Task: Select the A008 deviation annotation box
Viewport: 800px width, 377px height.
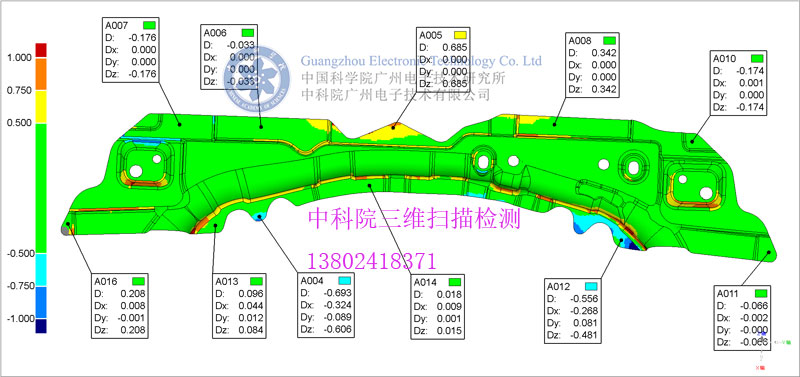Action: pos(594,65)
